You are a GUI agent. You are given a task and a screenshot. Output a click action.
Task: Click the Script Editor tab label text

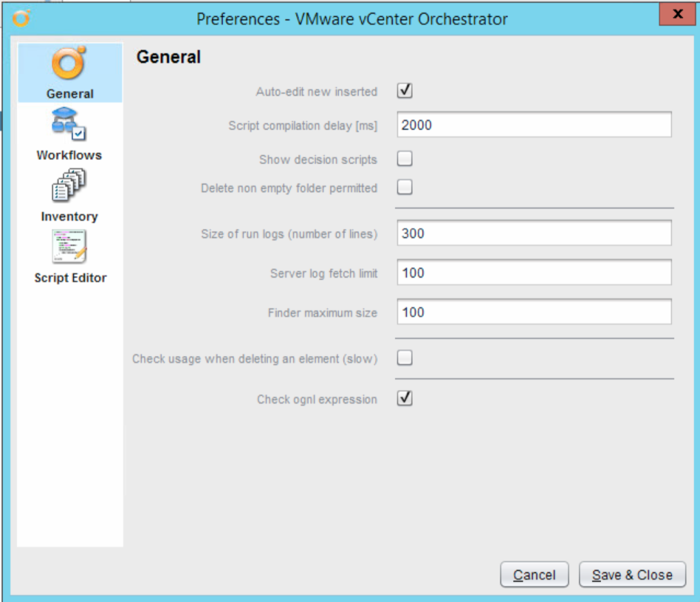point(70,277)
